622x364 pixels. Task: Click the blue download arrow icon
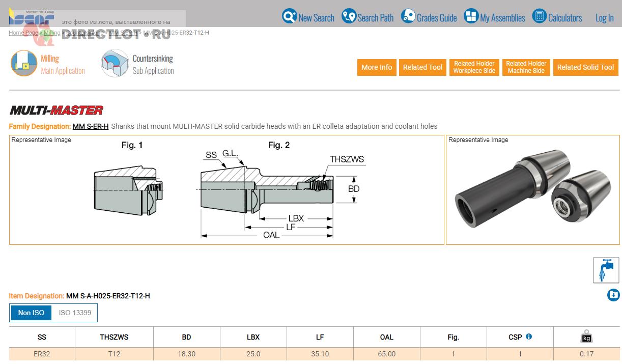click(x=613, y=295)
